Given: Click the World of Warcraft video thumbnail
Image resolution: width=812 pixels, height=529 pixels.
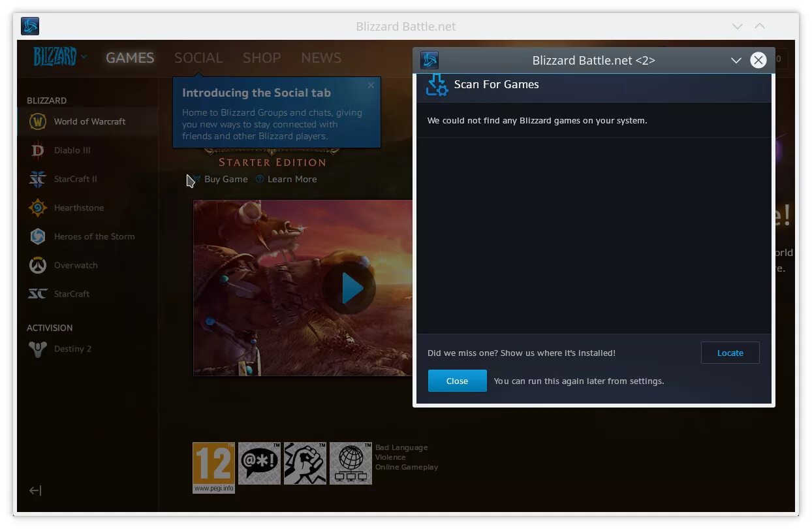Looking at the screenshot, I should (304, 288).
